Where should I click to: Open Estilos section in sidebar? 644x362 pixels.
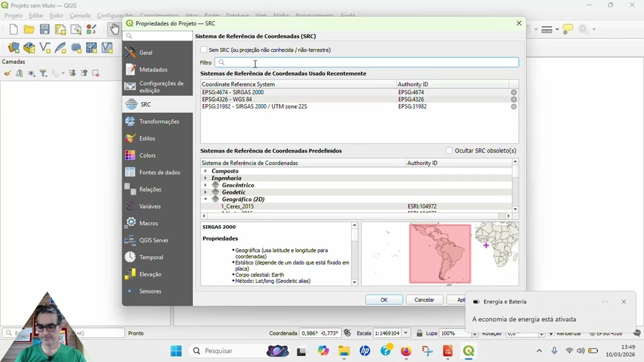[157, 138]
